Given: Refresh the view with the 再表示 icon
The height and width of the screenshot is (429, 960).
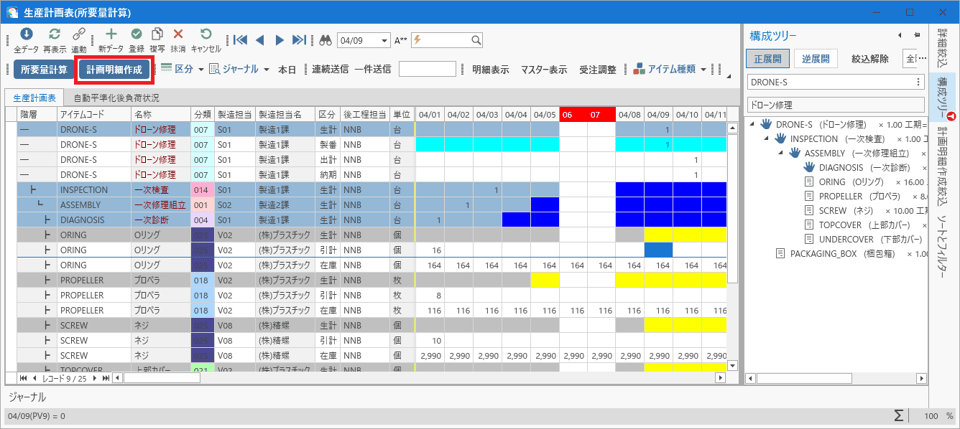Looking at the screenshot, I should 55,35.
